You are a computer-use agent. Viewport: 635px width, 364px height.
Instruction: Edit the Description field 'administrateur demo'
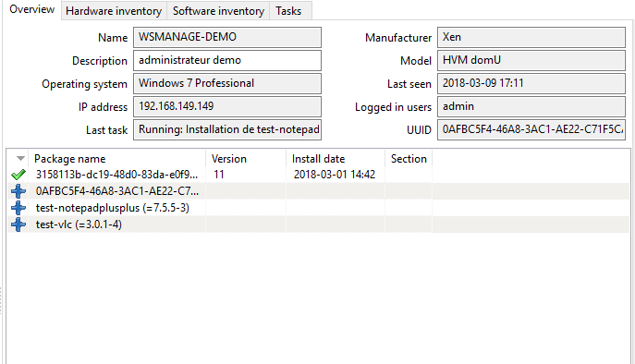227,60
